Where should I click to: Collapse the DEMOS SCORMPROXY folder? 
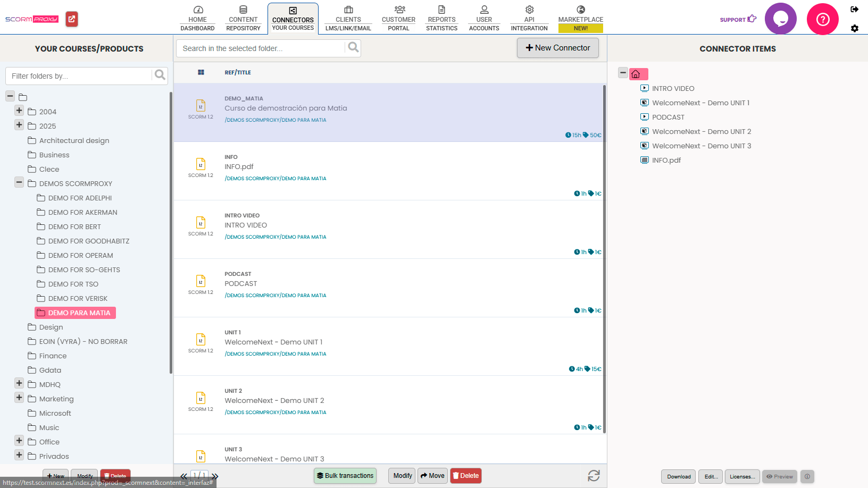(19, 182)
